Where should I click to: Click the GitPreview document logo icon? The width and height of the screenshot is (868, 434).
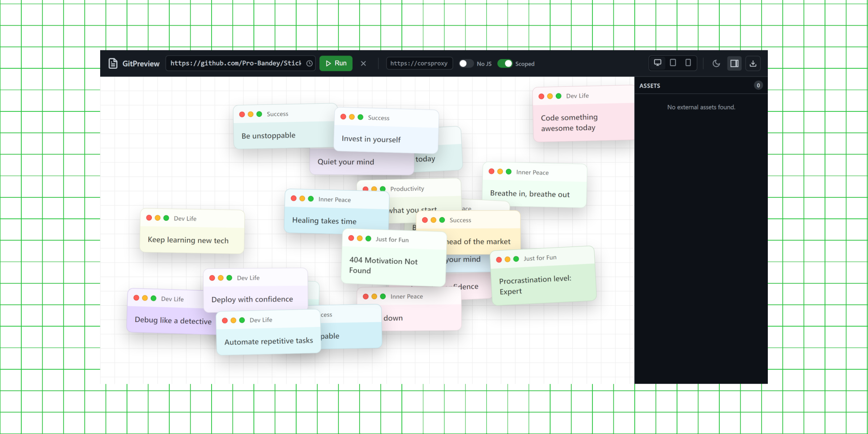pos(113,64)
